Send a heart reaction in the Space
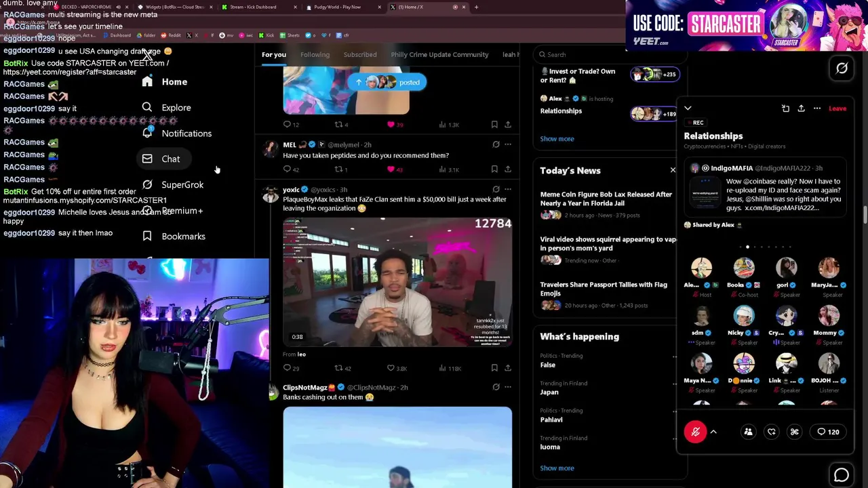 click(x=772, y=432)
